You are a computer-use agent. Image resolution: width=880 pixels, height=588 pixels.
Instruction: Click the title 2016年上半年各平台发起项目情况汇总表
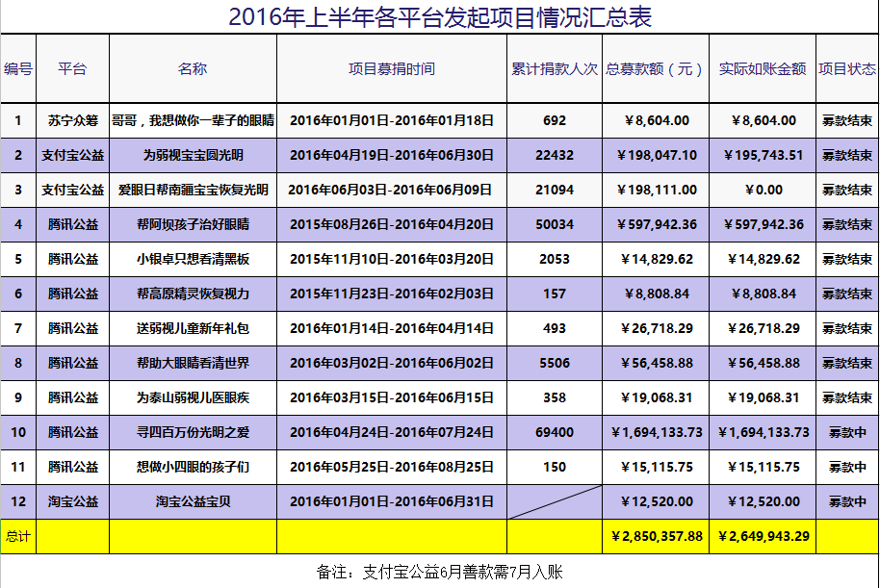[440, 17]
